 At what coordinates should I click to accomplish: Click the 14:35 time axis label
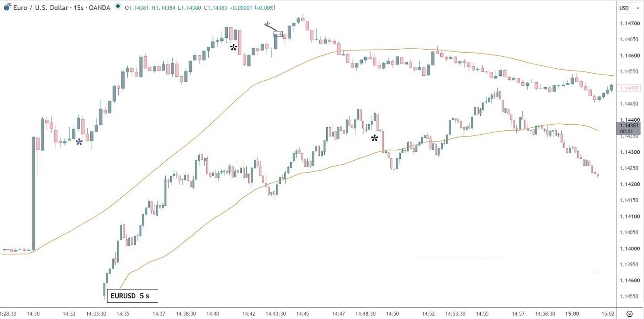click(123, 314)
